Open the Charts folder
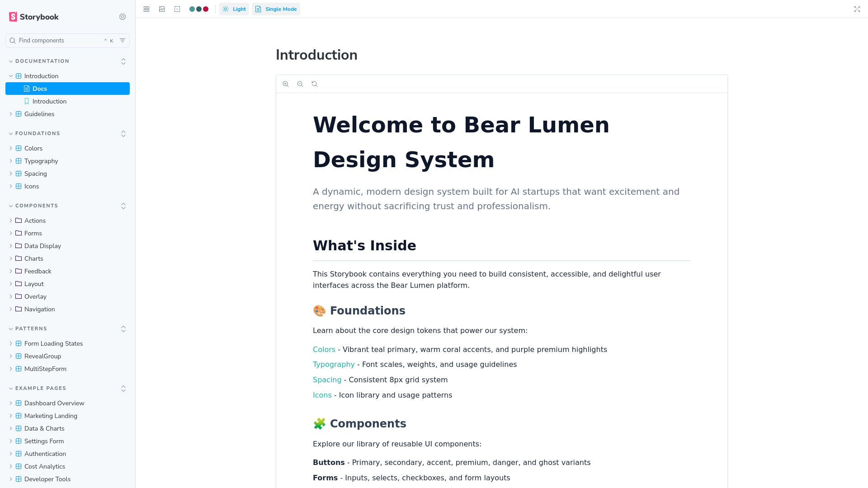 (x=67, y=258)
